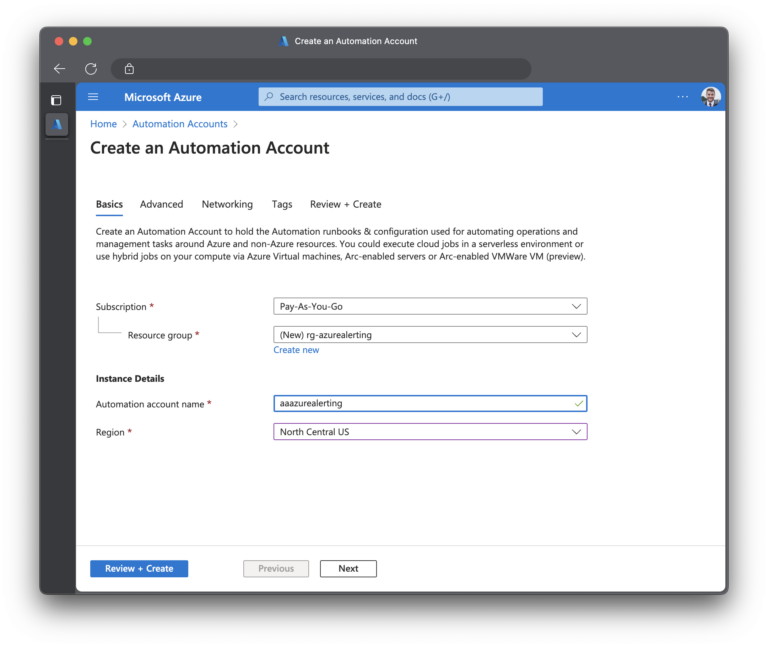
Task: Open the Review + Create tab
Action: [x=346, y=204]
